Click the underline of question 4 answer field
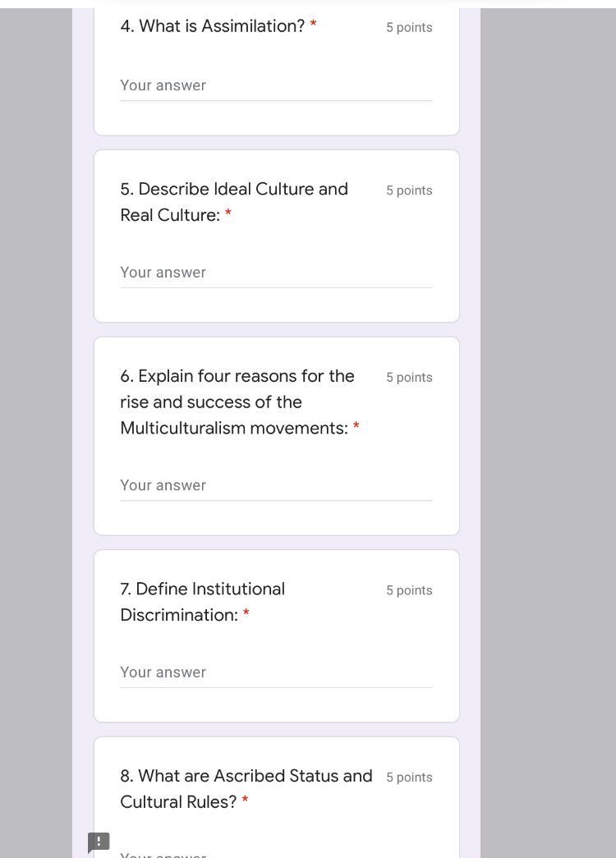Screen dimensions: 616x858 (x=276, y=103)
